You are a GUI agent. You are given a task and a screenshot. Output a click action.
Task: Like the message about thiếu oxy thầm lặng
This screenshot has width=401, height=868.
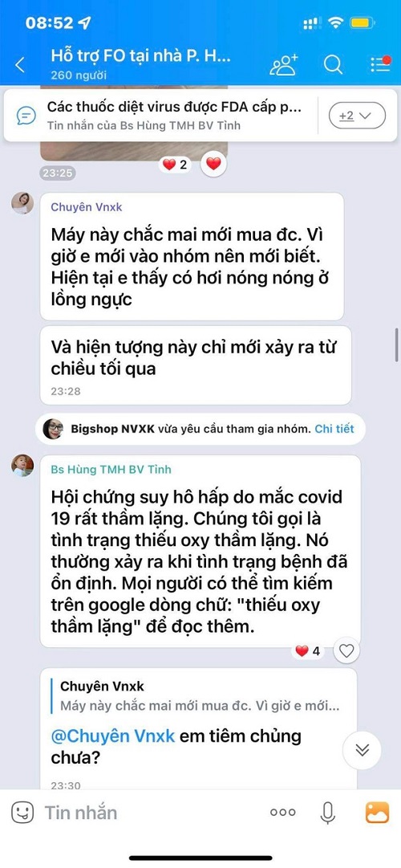[x=346, y=651]
